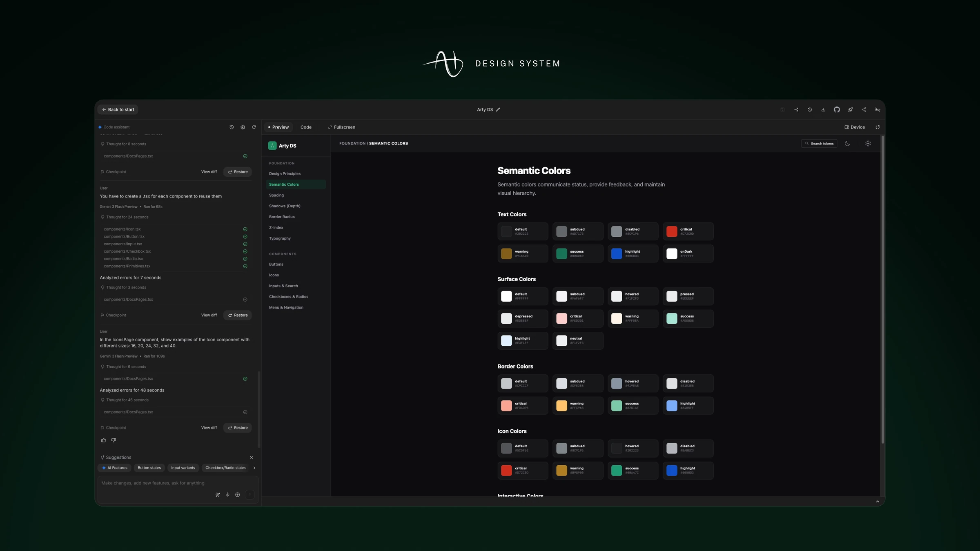Screen dimensions: 980x551
Task: Reset conversation with the refresh icon
Action: 254,127
